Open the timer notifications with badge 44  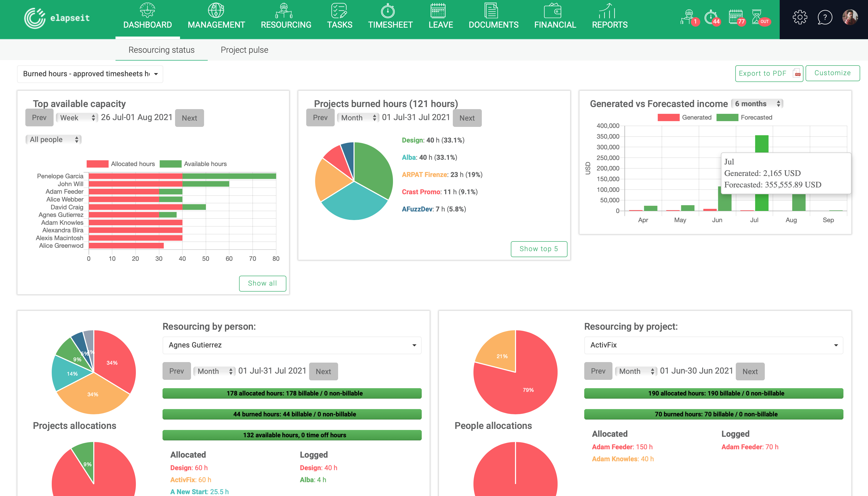pos(711,17)
